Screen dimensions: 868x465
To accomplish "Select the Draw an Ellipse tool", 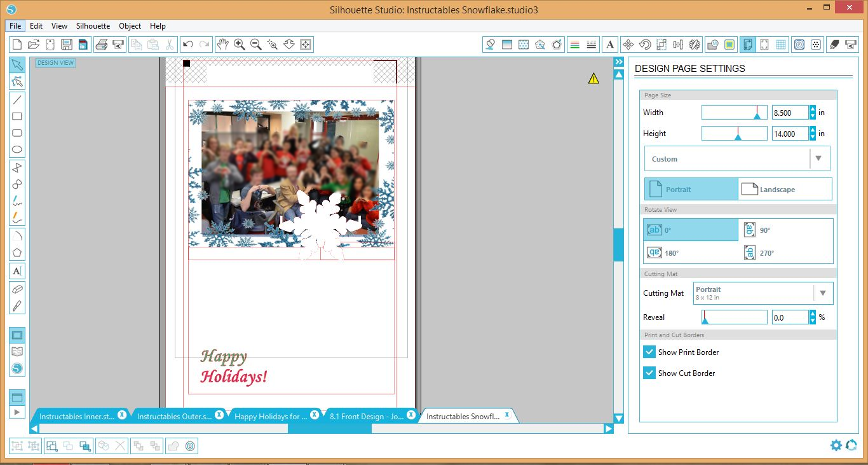I will click(x=17, y=150).
